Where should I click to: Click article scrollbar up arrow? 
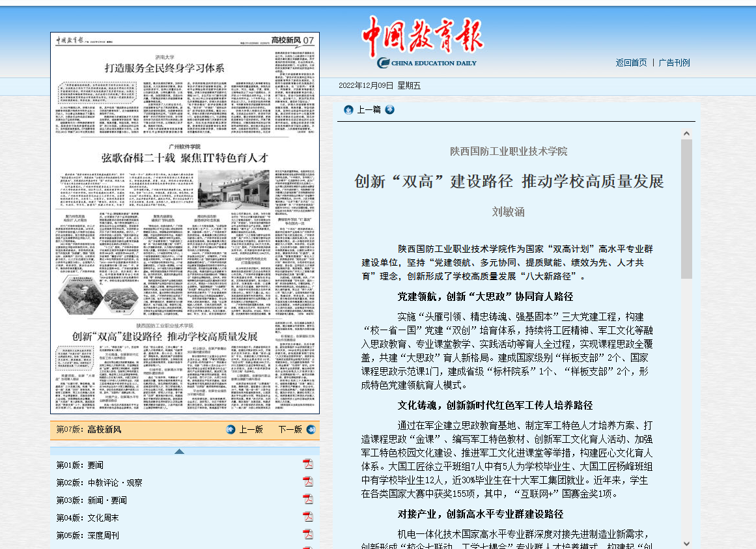tap(686, 134)
